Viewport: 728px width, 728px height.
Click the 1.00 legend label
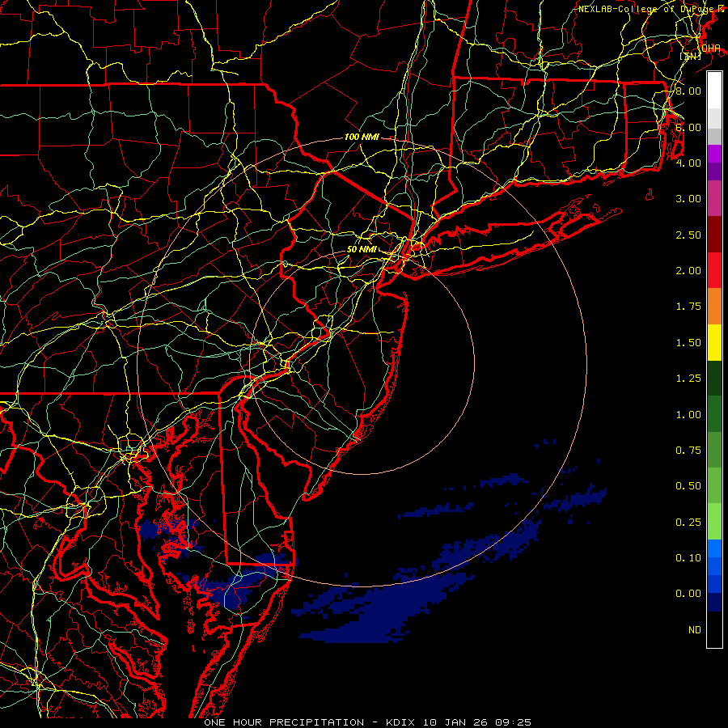[688, 415]
